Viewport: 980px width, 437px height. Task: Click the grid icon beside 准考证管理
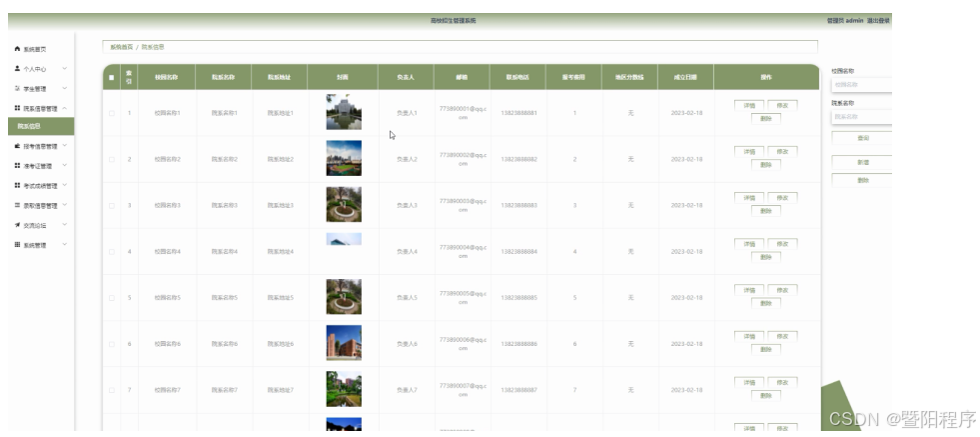pos(18,166)
